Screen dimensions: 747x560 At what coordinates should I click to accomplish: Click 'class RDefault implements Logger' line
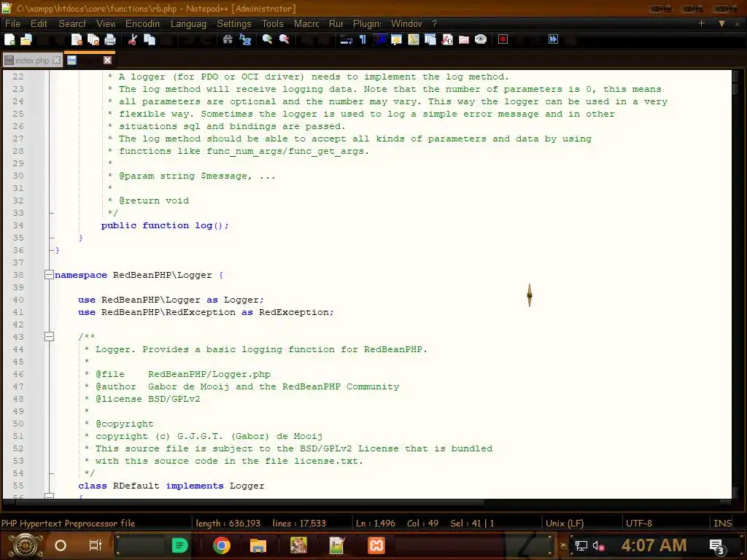(171, 486)
